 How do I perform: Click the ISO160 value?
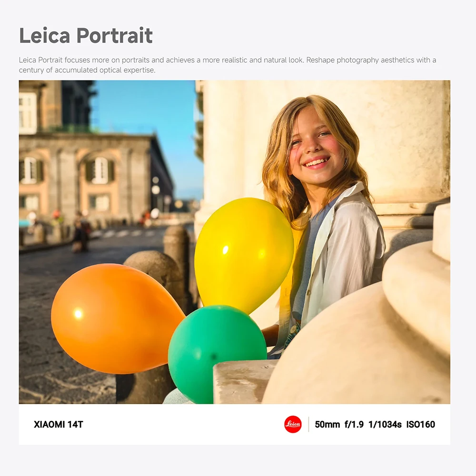coord(421,425)
